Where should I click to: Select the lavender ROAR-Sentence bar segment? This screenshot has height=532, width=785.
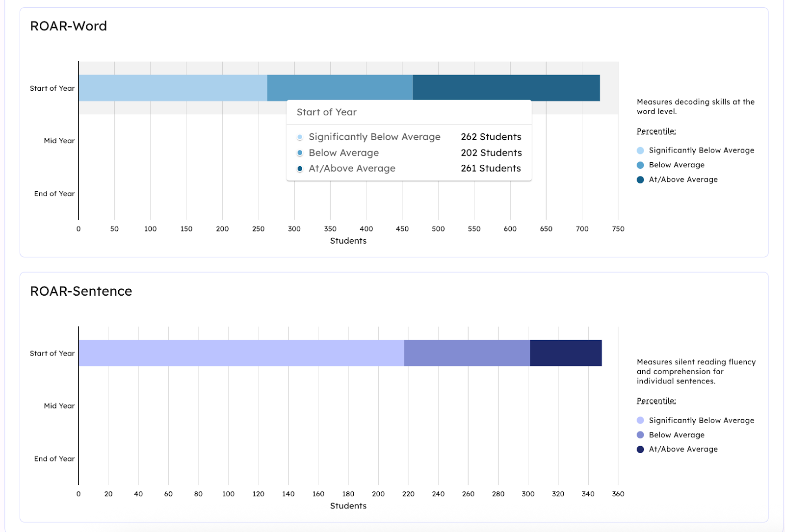241,353
